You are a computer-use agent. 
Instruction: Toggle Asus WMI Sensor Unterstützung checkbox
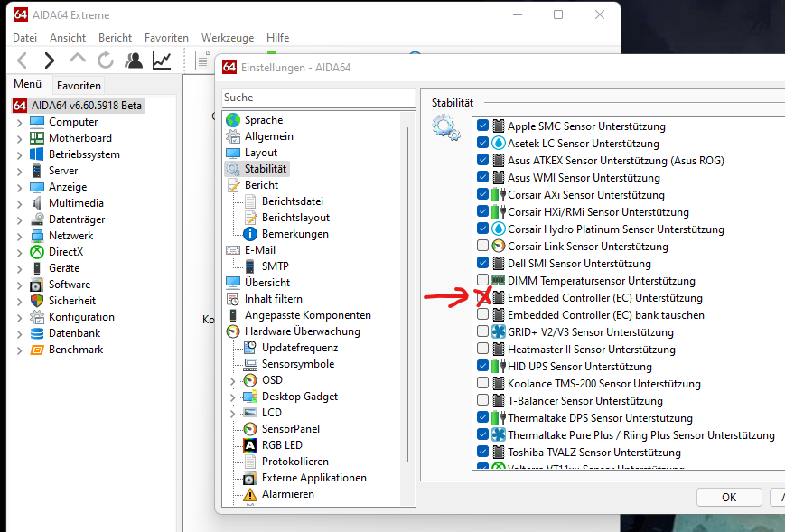pyautogui.click(x=482, y=177)
